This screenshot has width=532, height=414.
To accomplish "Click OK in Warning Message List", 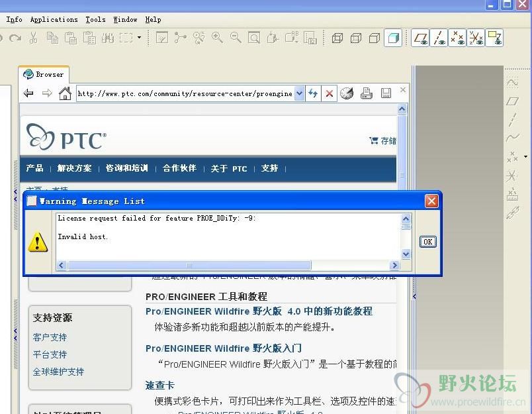I will (428, 242).
